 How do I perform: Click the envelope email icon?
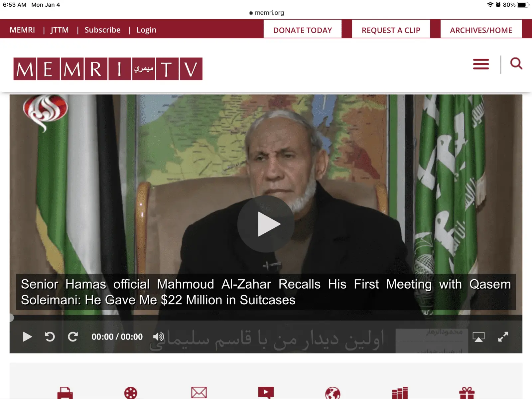coord(199,393)
